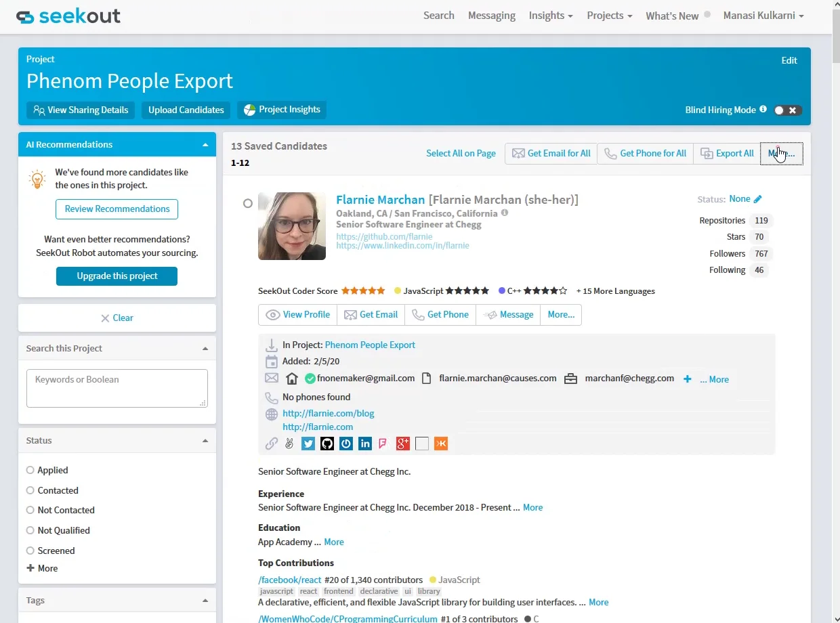Click the Foursquare profile icon

click(383, 444)
